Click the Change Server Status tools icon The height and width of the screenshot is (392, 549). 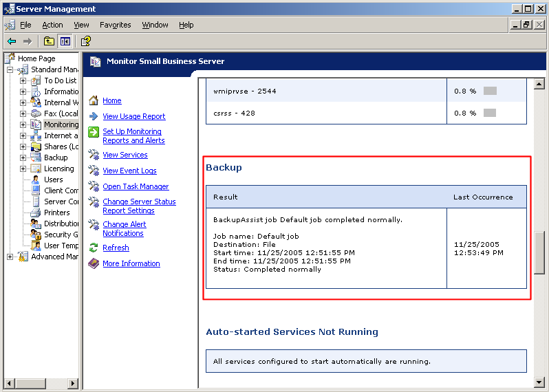[94, 202]
